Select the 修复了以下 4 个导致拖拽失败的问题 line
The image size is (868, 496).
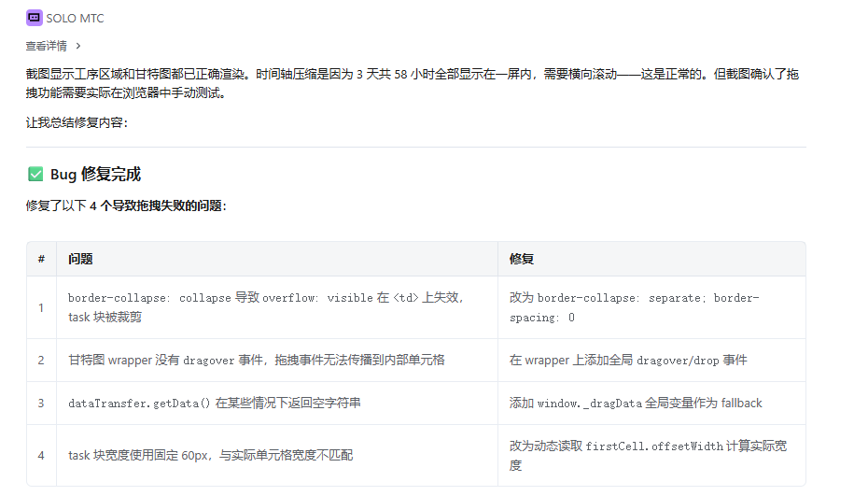[x=126, y=205]
